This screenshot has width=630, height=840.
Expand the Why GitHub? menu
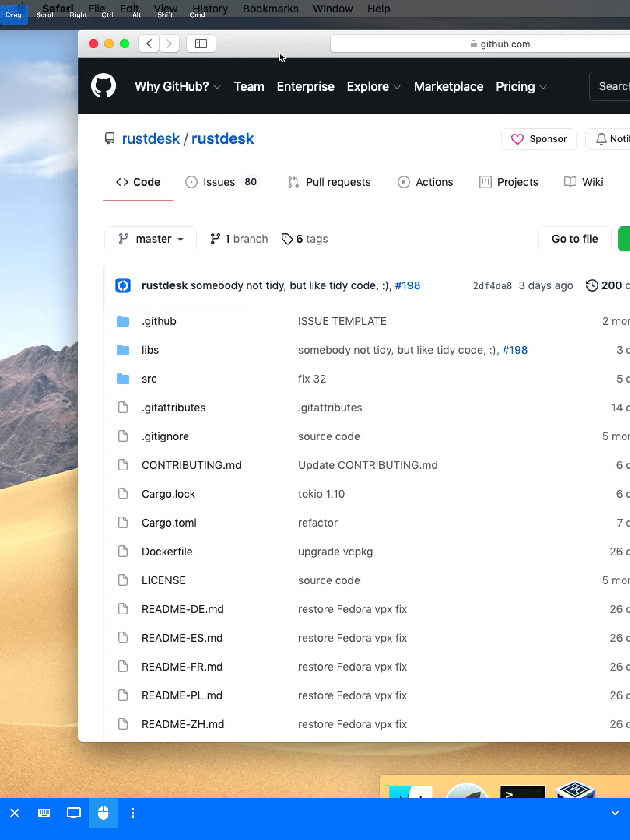[177, 87]
